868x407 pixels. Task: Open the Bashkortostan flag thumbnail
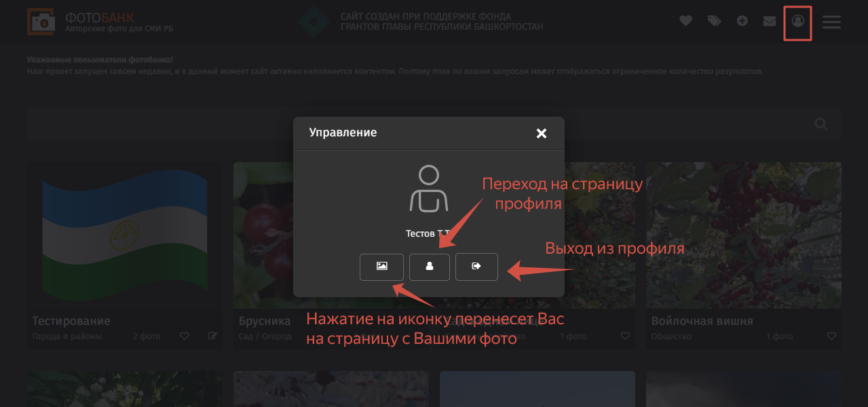[x=124, y=235]
